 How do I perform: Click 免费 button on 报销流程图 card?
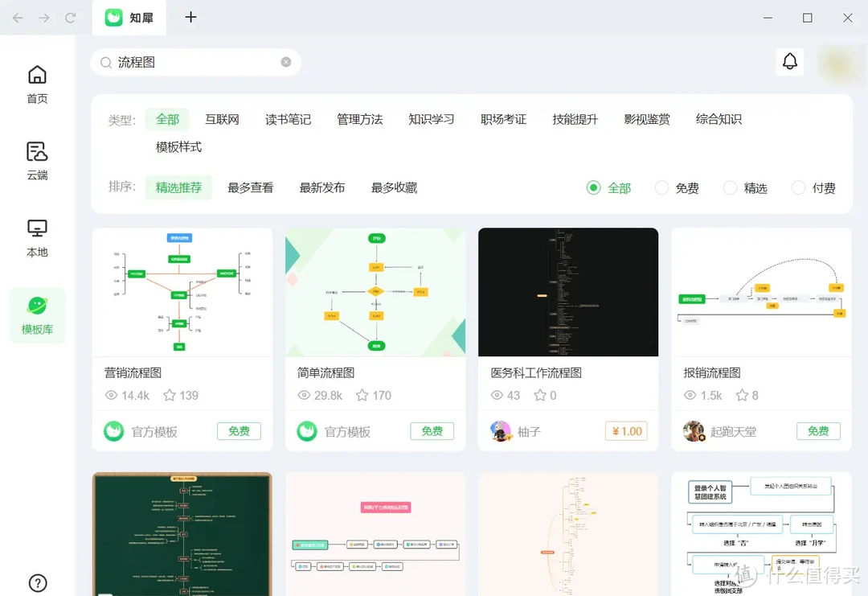818,431
